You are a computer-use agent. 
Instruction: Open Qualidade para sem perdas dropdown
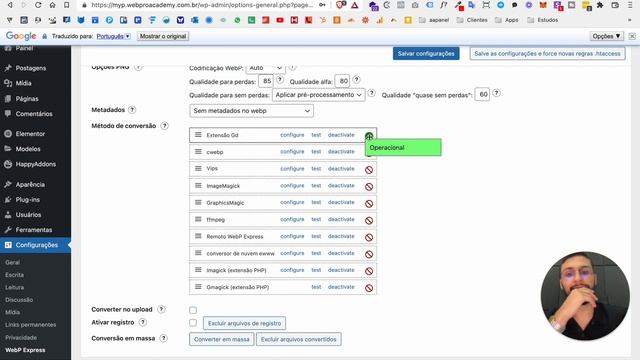pos(318,95)
